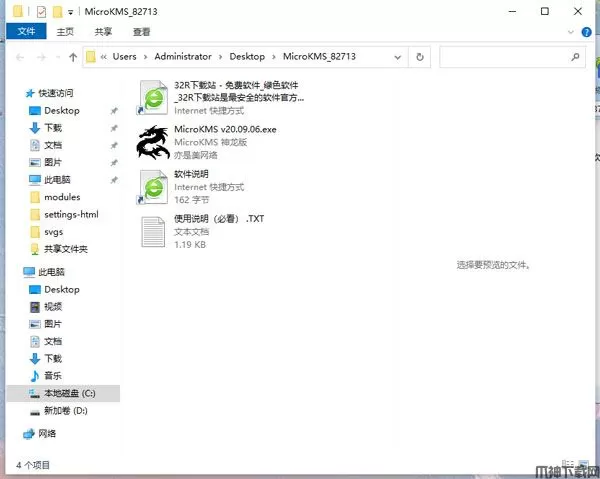600x479 pixels.
Task: Select 网络 in the navigation pane
Action: click(47, 433)
